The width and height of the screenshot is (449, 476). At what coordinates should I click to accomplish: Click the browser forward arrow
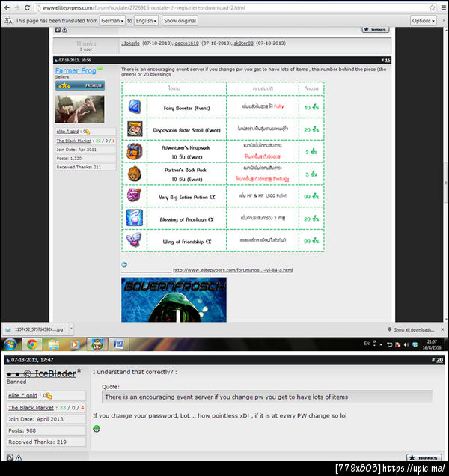coord(17,8)
